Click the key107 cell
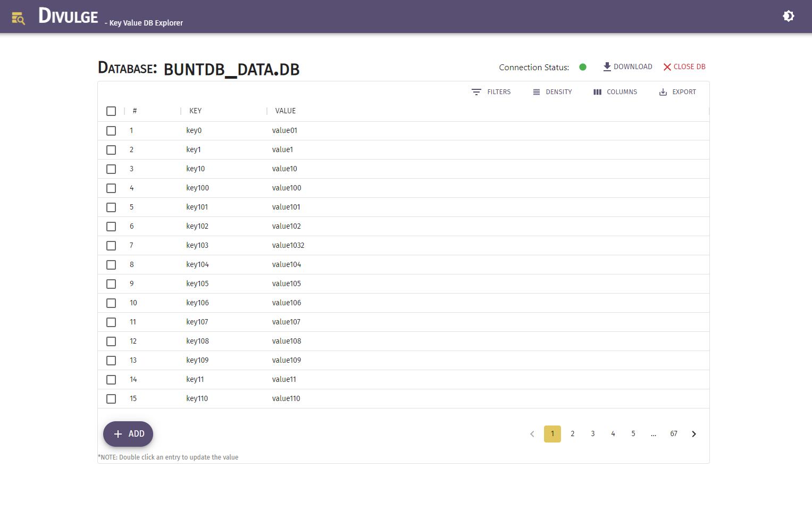 click(197, 322)
